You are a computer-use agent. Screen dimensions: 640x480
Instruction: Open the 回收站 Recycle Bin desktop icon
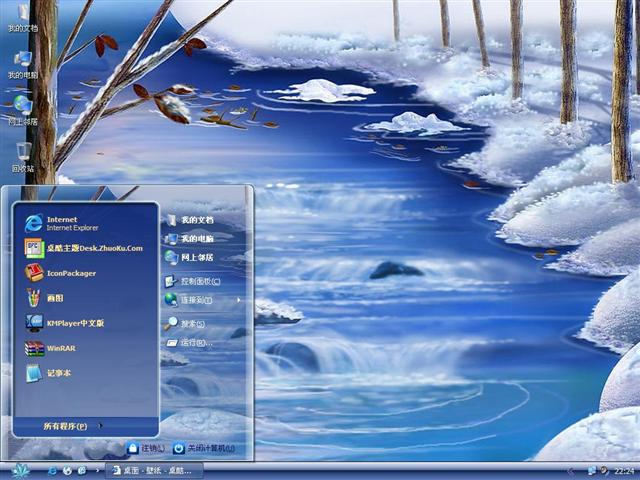[22, 156]
